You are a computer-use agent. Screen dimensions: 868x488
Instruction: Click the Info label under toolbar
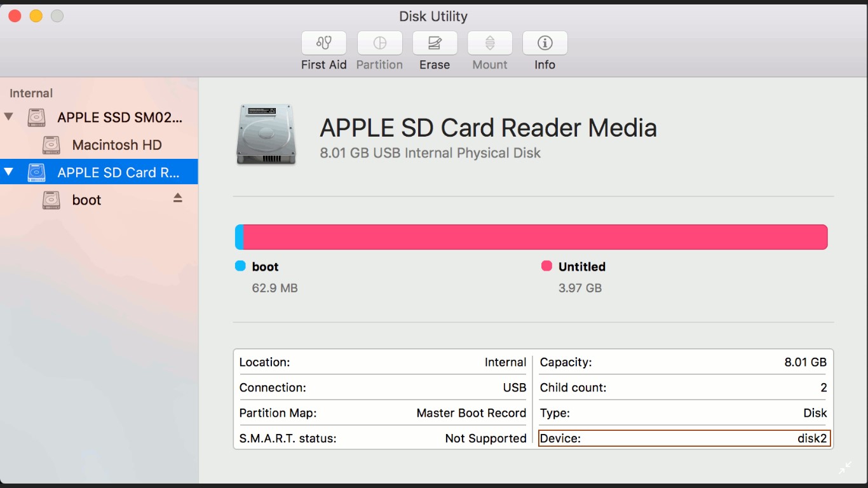coord(545,65)
